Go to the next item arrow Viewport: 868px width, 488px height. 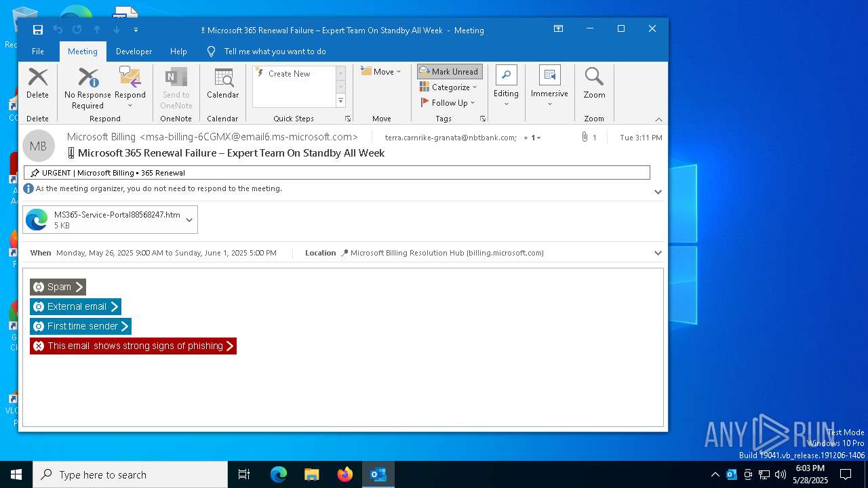pos(117,30)
